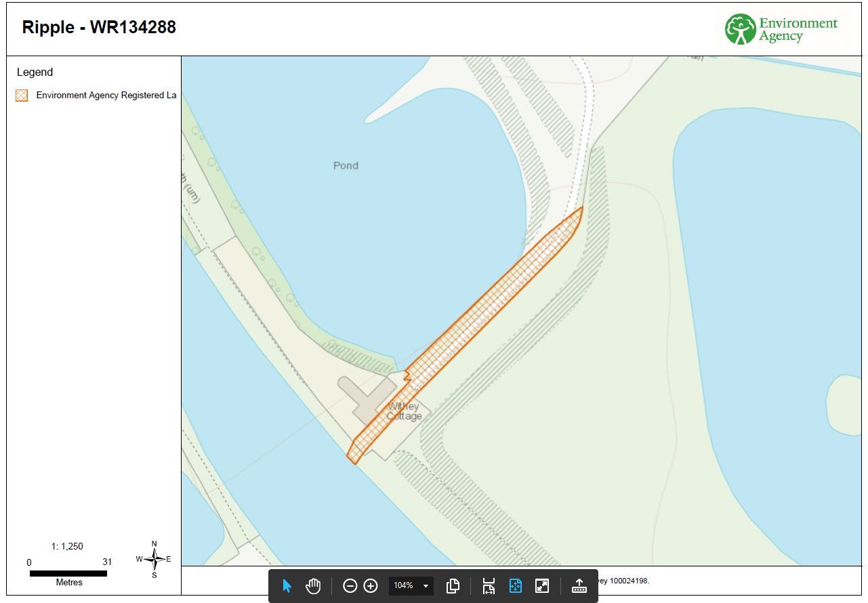This screenshot has width=868, height=603.
Task: Select the arrow selection tool
Action: click(287, 586)
